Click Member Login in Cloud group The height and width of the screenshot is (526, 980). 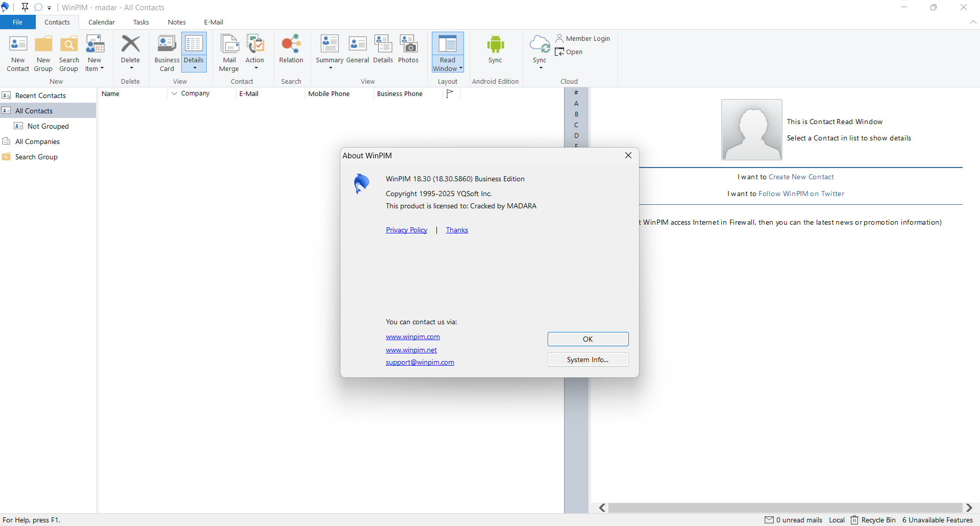(x=582, y=38)
